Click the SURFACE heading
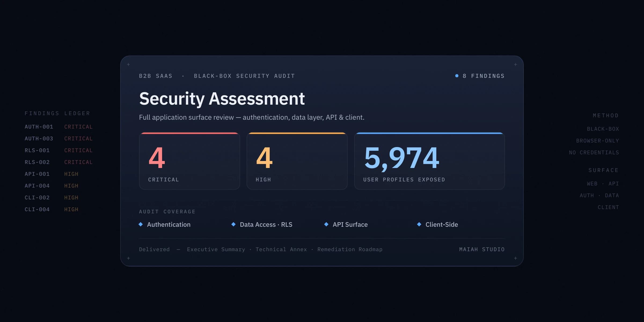 (604, 170)
